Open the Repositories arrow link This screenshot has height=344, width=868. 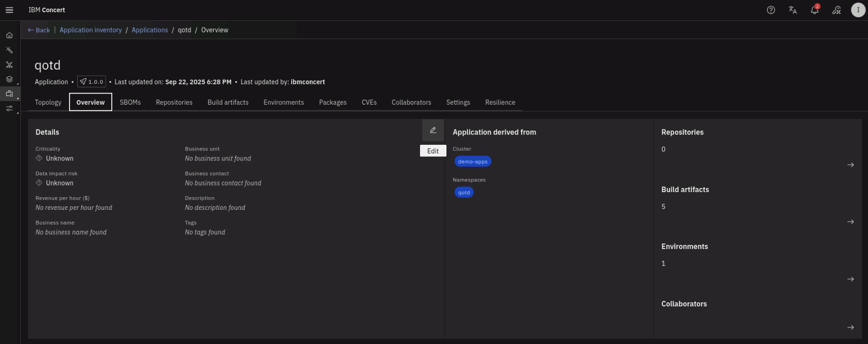(x=850, y=165)
